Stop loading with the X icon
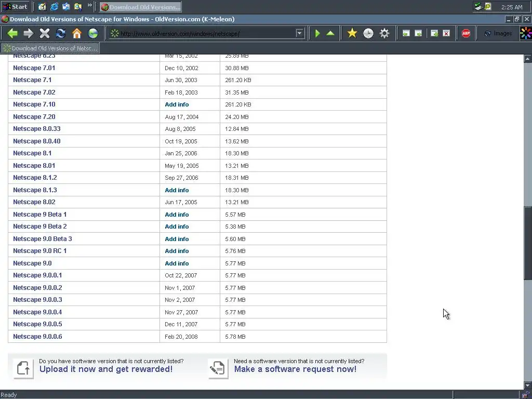The height and width of the screenshot is (399, 532). tap(45, 33)
